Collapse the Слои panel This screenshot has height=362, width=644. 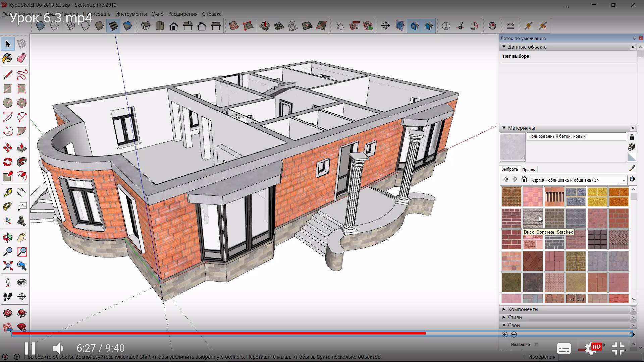(504, 325)
